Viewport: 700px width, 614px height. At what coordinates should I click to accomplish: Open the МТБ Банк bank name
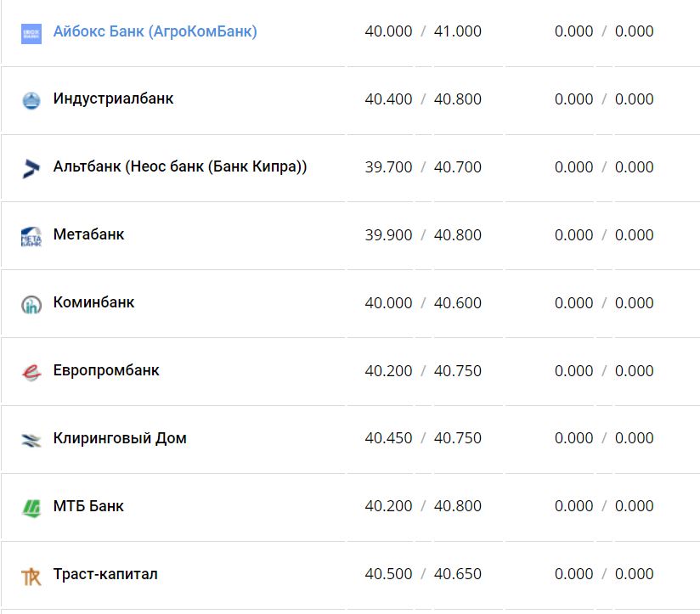point(88,506)
